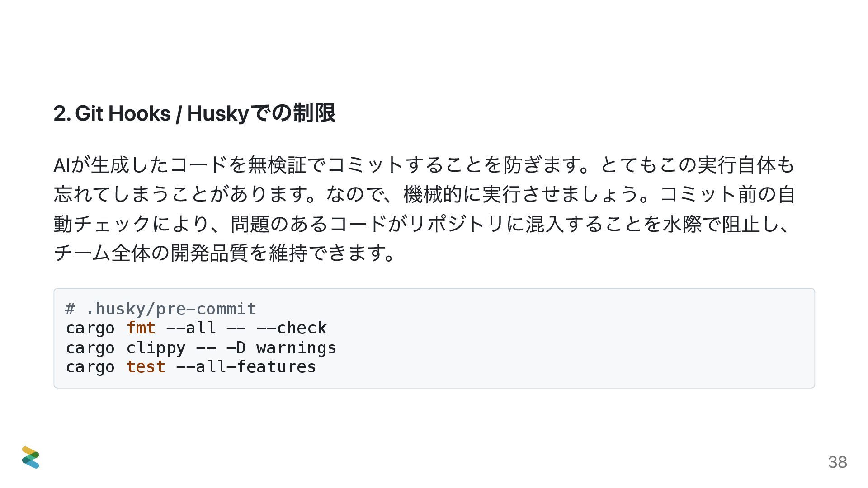Click the red test keyword
The image size is (868, 488).
click(x=146, y=367)
